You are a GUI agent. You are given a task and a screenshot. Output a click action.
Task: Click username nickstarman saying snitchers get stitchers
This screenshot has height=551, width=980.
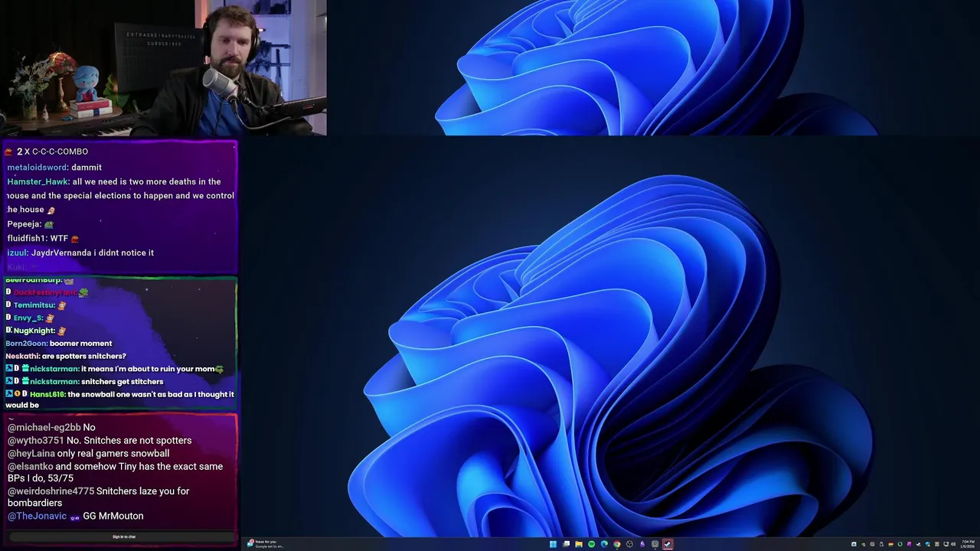(x=54, y=381)
